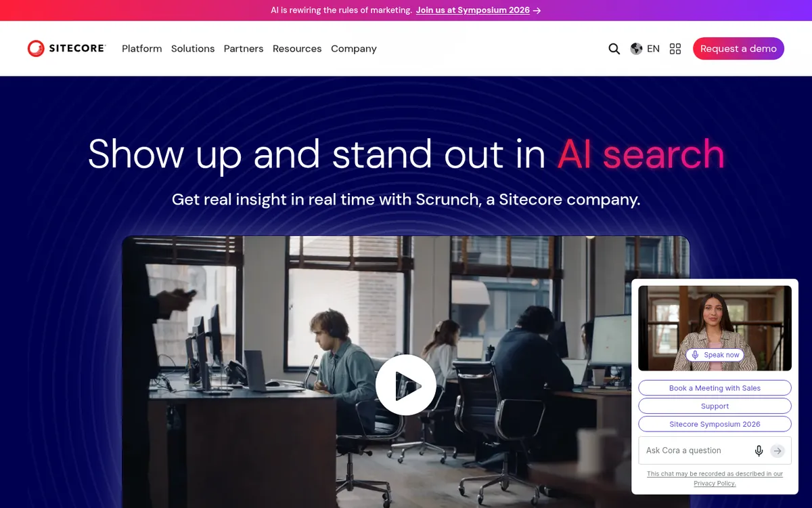Click the 'AI search' headline text
The height and width of the screenshot is (508, 812).
pos(641,154)
